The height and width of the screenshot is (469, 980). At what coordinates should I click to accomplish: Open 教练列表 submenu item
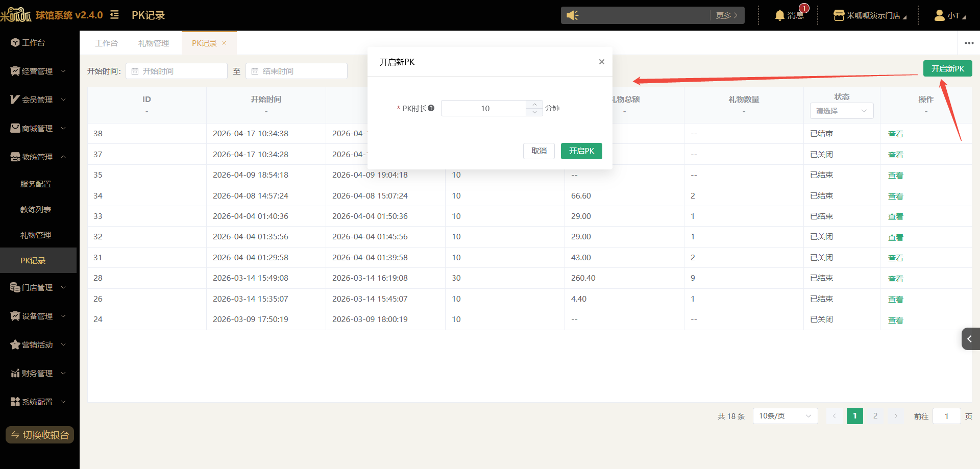coord(38,209)
